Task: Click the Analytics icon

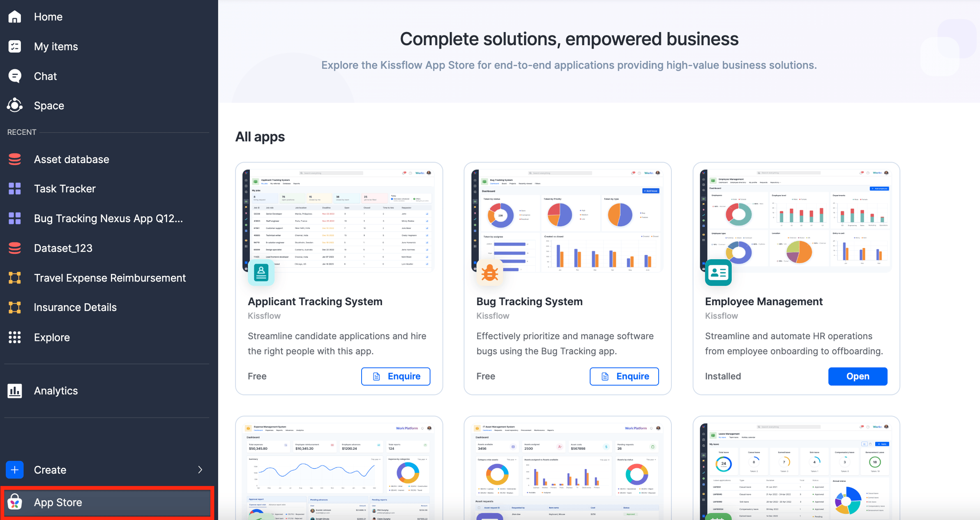Action: click(x=15, y=391)
